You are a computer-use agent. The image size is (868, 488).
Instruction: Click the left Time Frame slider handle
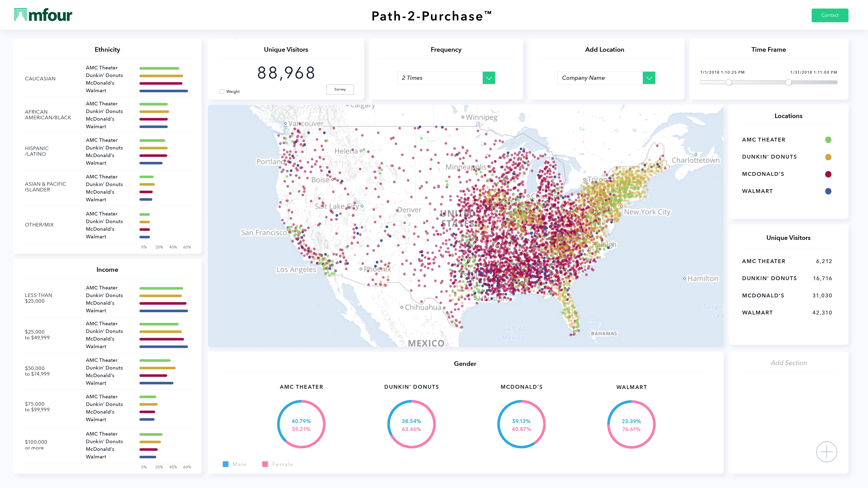coord(728,82)
